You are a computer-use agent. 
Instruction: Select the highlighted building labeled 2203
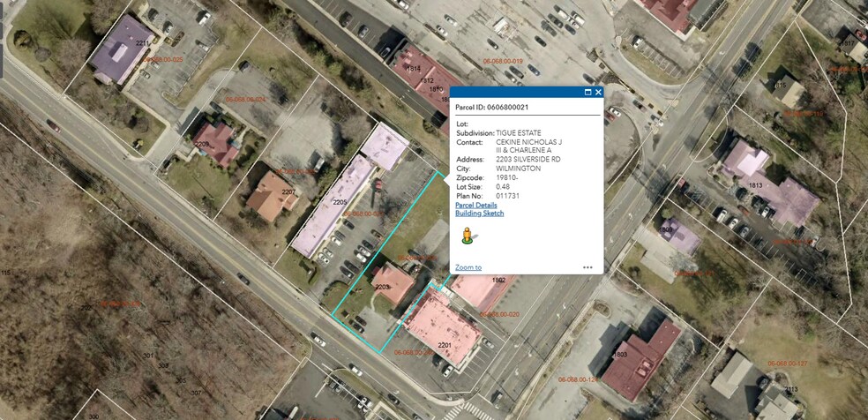tap(393, 284)
